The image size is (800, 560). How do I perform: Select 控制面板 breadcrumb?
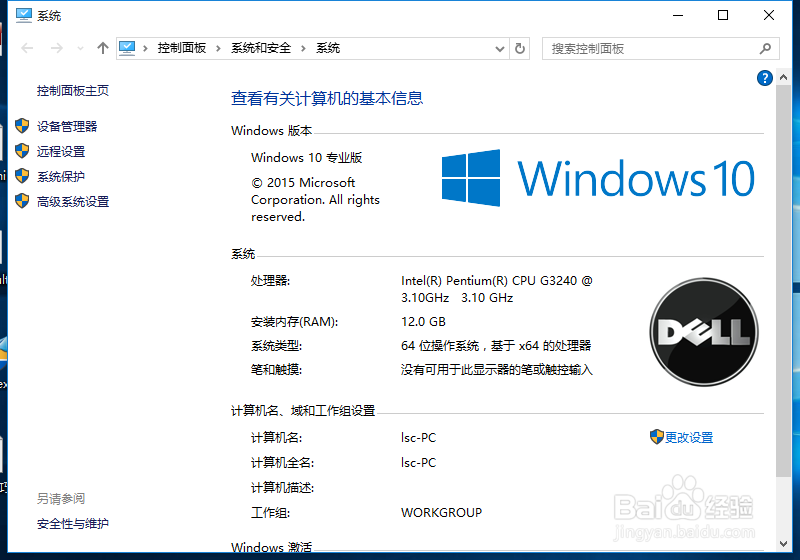point(182,48)
